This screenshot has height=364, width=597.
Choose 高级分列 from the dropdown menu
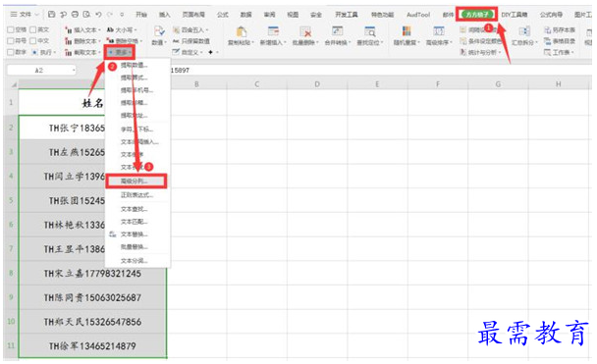136,182
